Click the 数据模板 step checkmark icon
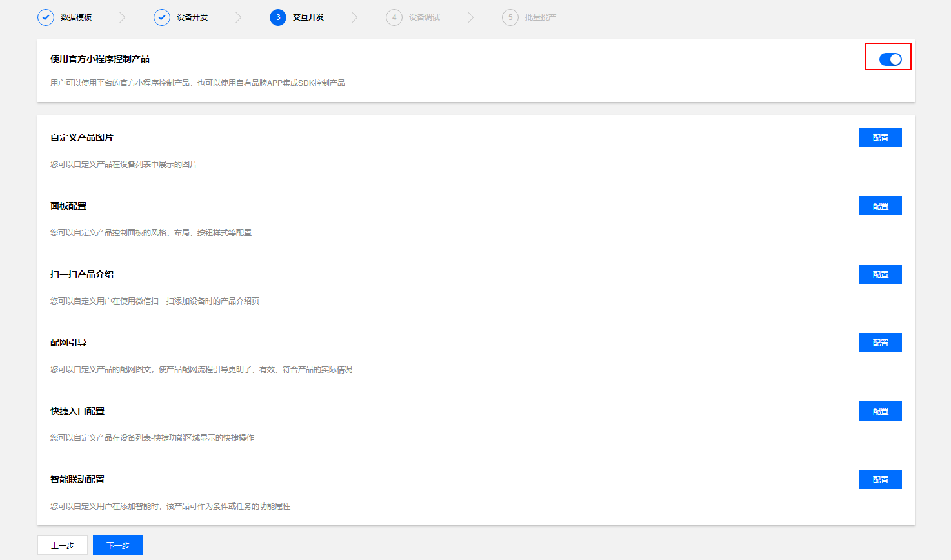The width and height of the screenshot is (951, 560). click(x=46, y=17)
